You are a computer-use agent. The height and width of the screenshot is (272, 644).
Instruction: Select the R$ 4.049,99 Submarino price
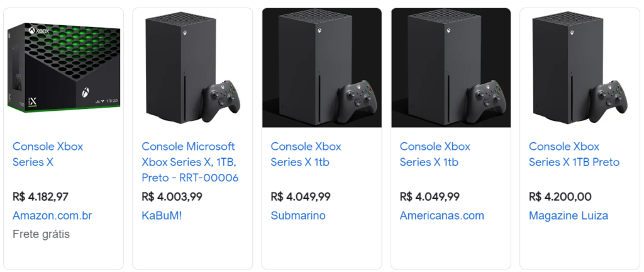pyautogui.click(x=301, y=196)
